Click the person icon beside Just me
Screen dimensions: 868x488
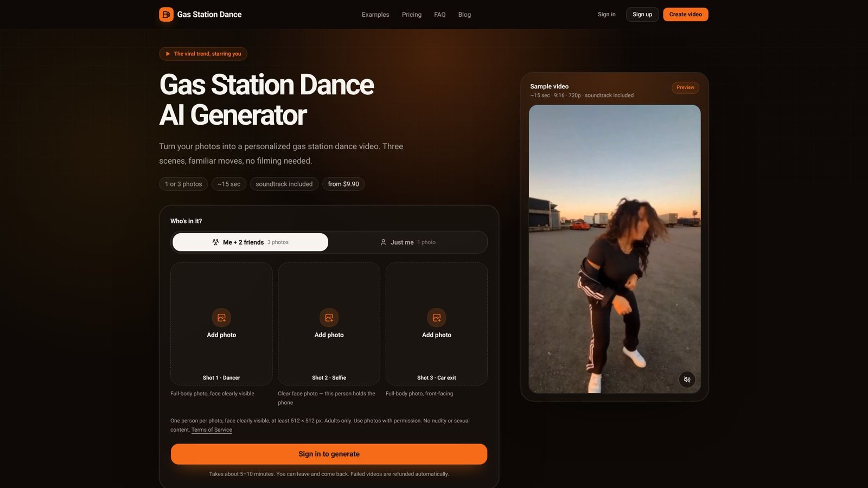tap(384, 242)
